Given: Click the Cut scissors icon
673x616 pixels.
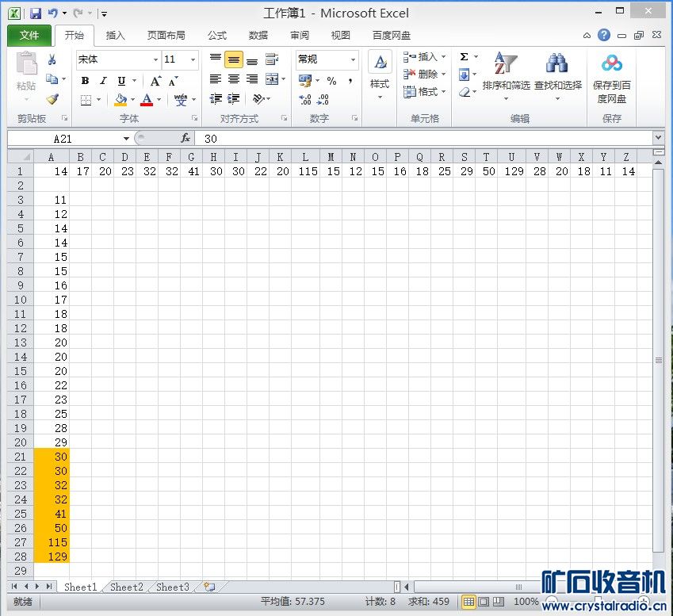Looking at the screenshot, I should [x=52, y=59].
